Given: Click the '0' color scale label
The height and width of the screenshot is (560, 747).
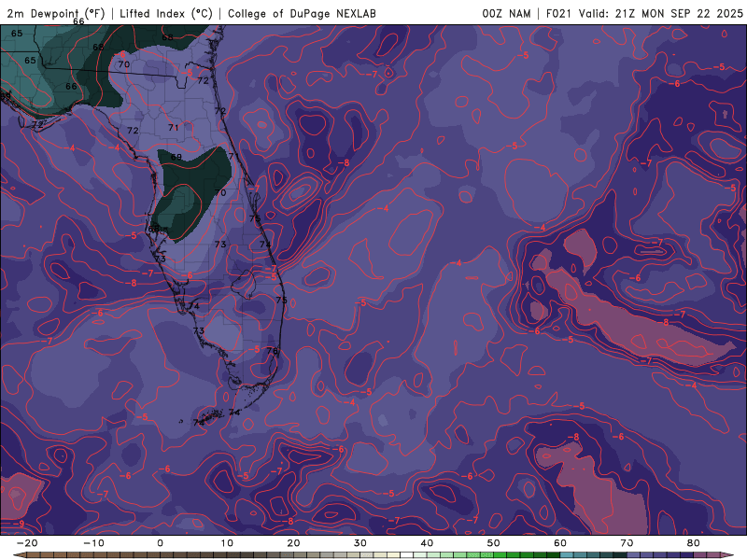Looking at the screenshot, I should (x=160, y=543).
